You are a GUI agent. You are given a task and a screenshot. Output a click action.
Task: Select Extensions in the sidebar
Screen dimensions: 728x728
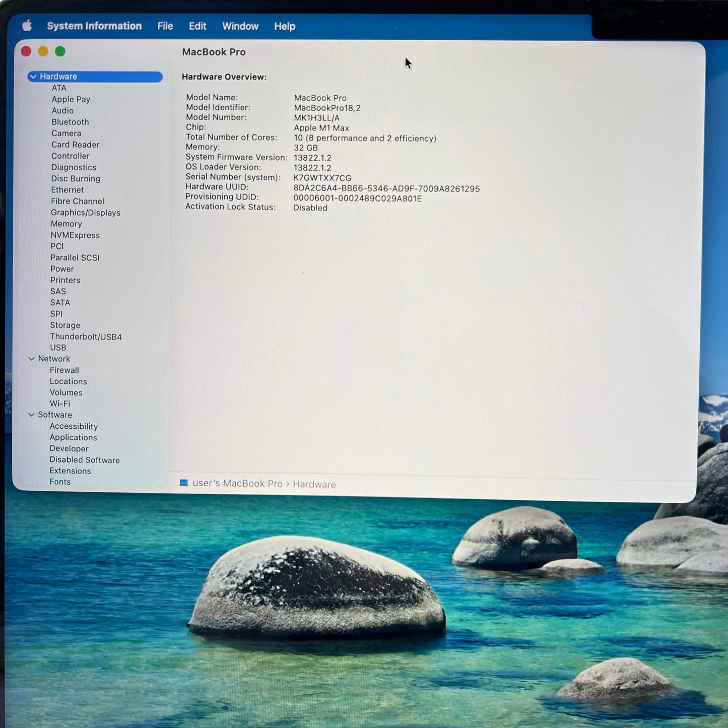coord(70,471)
